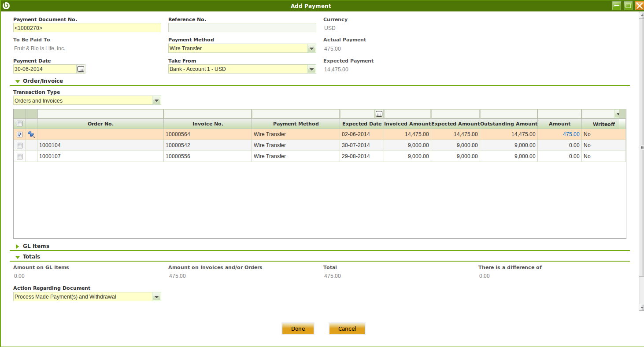Click the pin icon on invoice 10000564 row
The height and width of the screenshot is (347, 644).
[x=31, y=134]
